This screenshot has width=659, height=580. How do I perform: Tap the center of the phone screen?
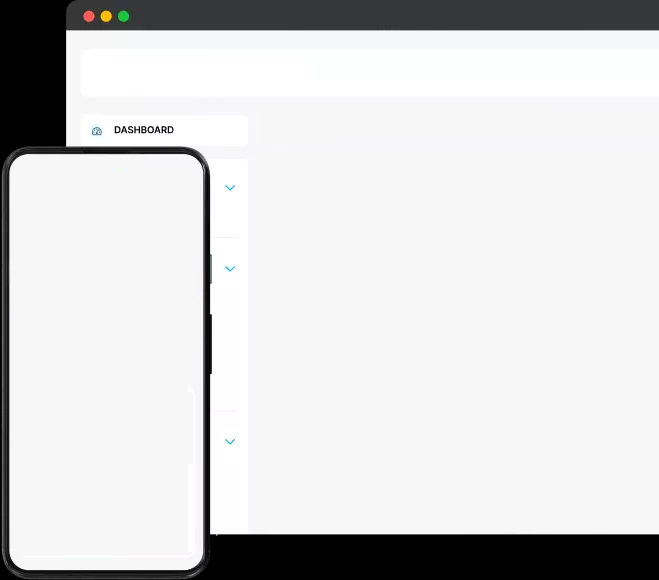105,360
